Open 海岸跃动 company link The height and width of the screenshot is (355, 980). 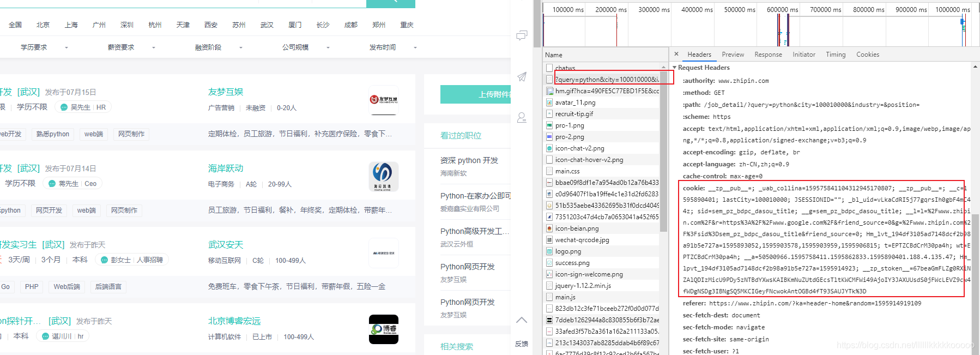pyautogui.click(x=226, y=168)
